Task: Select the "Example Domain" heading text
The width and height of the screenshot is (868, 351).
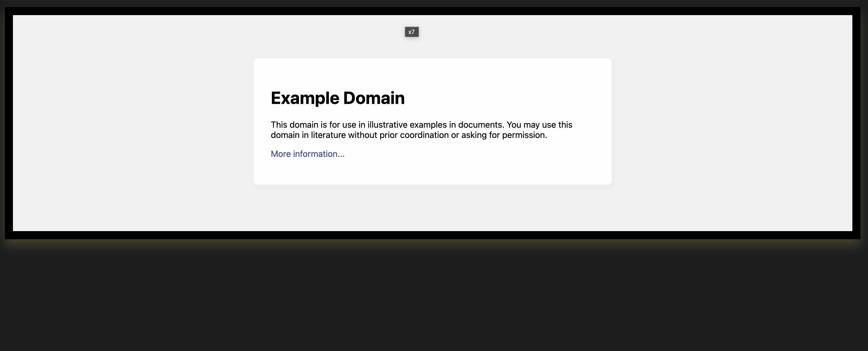Action: click(338, 98)
